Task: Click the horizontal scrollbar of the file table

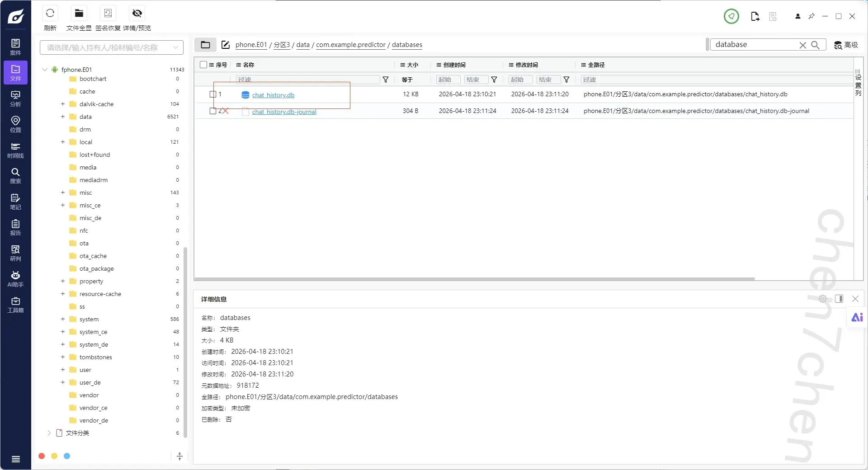Action: [475, 279]
